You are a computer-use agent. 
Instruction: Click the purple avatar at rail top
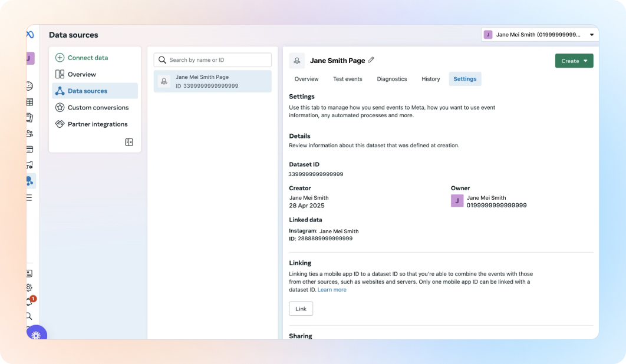(31, 58)
